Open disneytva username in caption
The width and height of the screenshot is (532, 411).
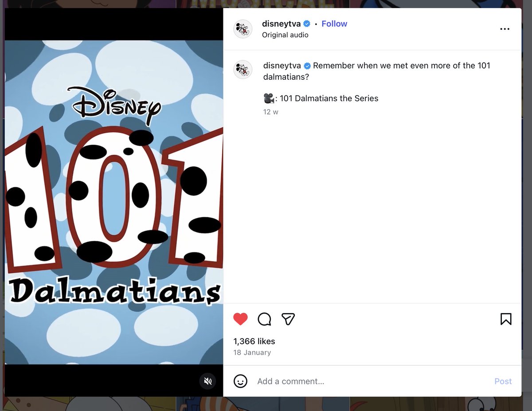pyautogui.click(x=282, y=66)
